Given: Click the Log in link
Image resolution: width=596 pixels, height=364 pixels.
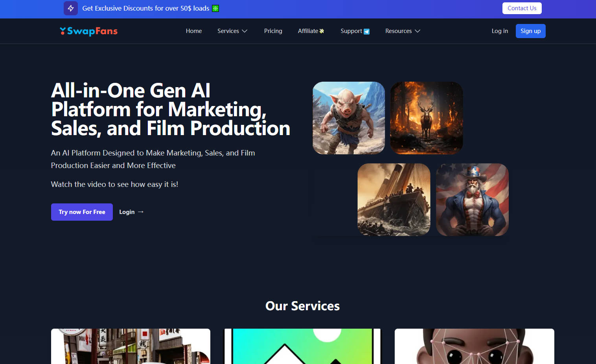Looking at the screenshot, I should pos(500,31).
